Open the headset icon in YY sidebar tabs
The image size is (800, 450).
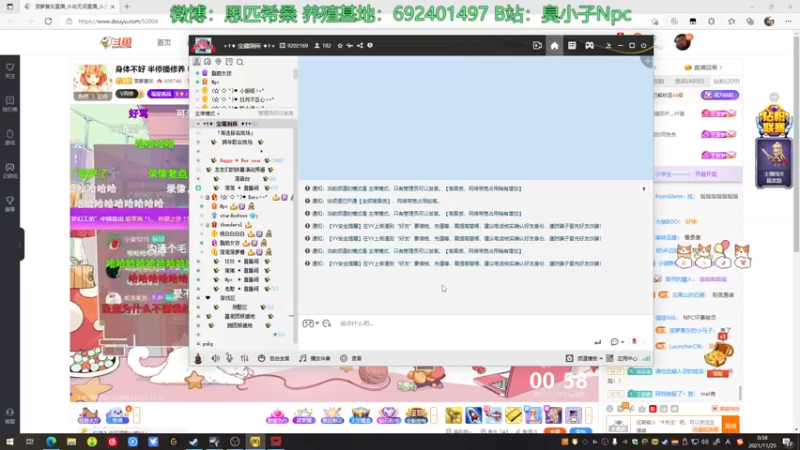(x=207, y=62)
